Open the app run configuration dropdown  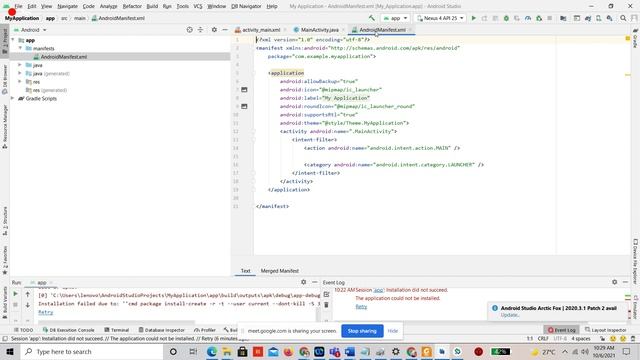click(395, 18)
